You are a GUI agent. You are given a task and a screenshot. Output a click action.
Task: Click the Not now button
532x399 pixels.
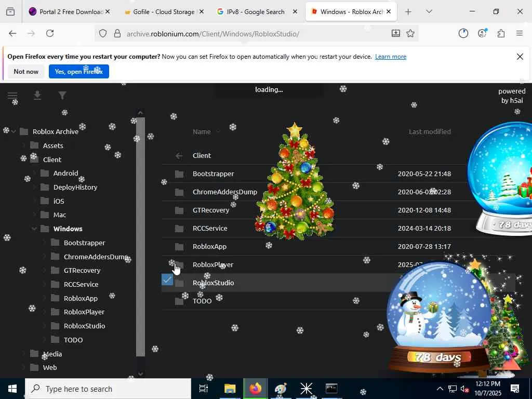coord(26,72)
